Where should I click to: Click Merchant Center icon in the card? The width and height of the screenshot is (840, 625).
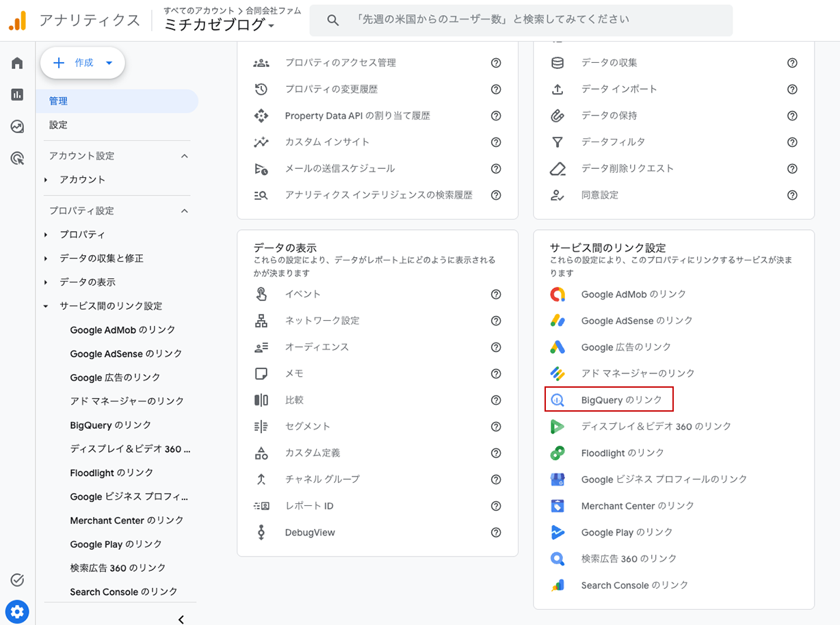pyautogui.click(x=557, y=506)
